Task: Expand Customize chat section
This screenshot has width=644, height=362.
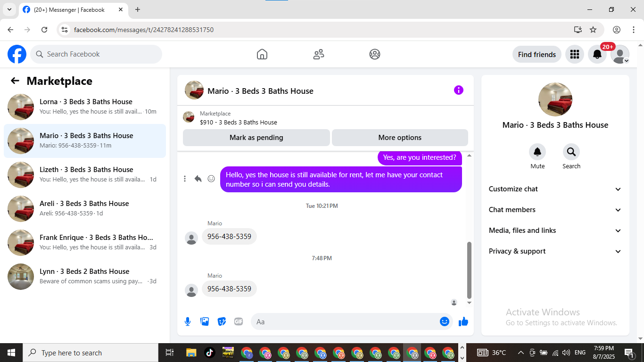Action: pos(555,189)
